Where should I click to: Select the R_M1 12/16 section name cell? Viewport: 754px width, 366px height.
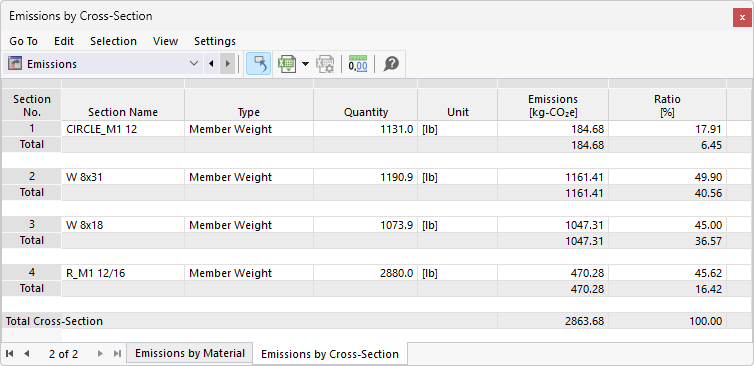(x=123, y=273)
